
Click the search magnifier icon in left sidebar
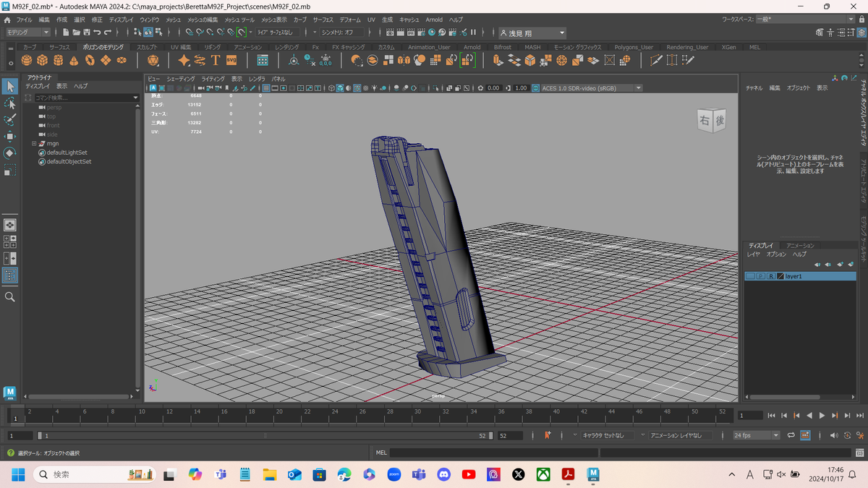click(x=10, y=296)
